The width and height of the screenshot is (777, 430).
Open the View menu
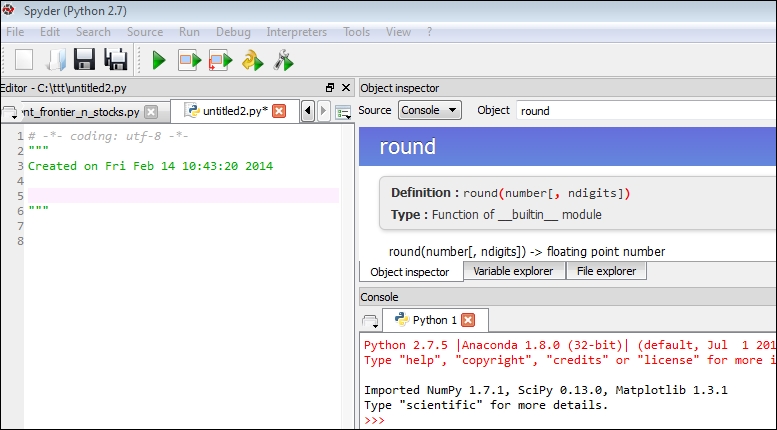pos(398,32)
